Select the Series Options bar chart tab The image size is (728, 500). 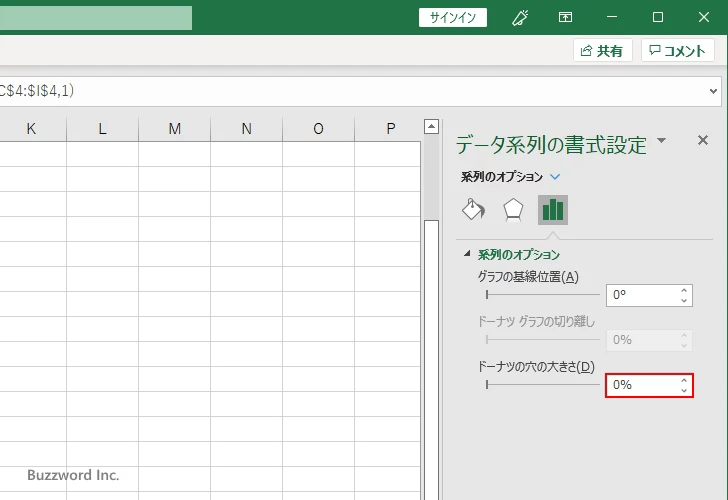pos(552,210)
